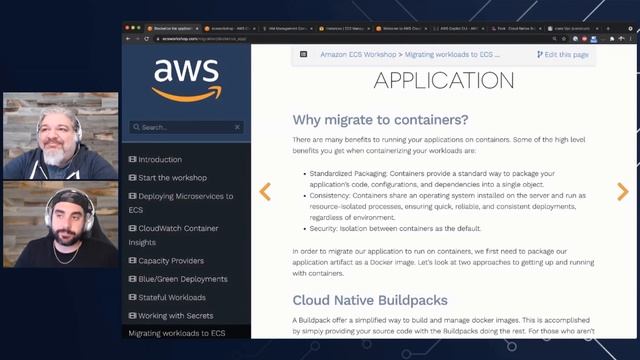This screenshot has height=360, width=640.
Task: Click the Cloud Native Buildpacks heading
Action: 370,300
